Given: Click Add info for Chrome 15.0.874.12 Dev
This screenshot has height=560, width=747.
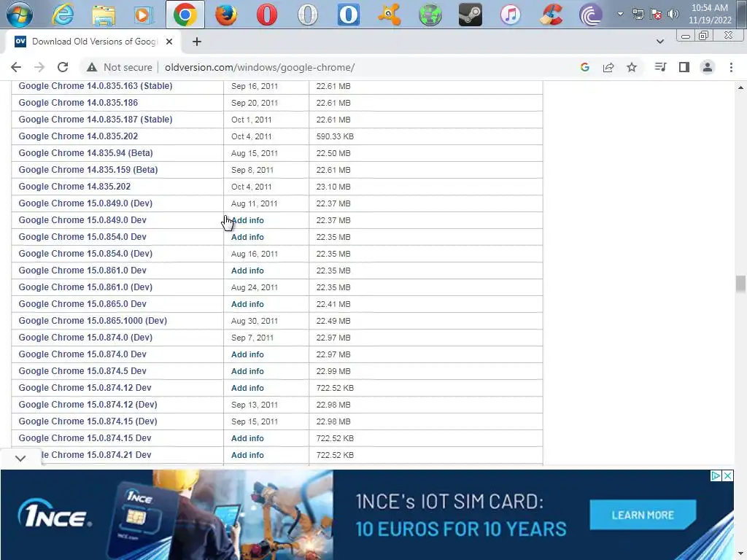Looking at the screenshot, I should coord(247,388).
